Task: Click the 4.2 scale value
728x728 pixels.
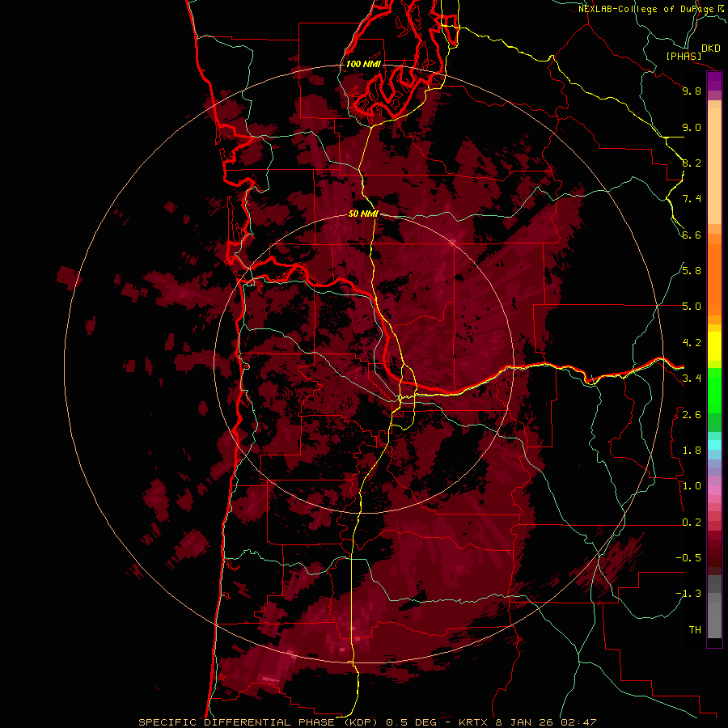Action: [692, 343]
